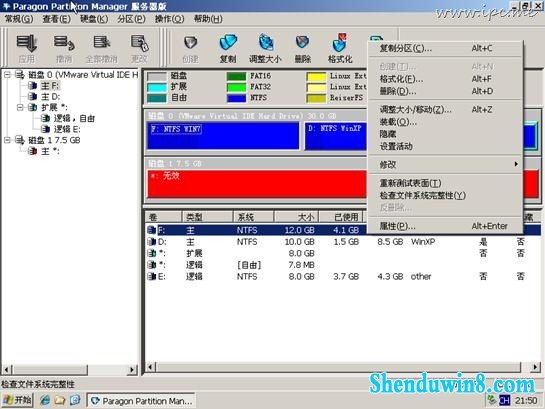Click the CH language indicator in tray

pos(504,400)
